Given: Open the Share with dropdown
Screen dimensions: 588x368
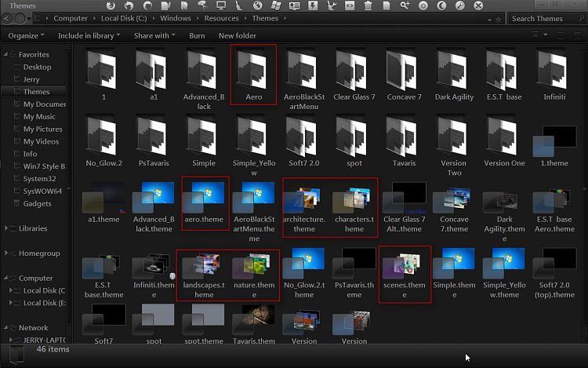Looking at the screenshot, I should point(154,35).
